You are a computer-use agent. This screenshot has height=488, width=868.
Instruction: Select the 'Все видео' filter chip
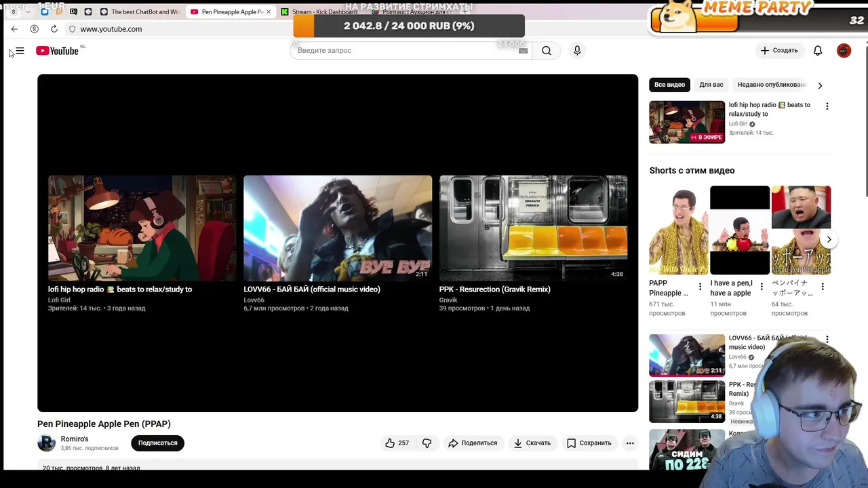(x=669, y=85)
